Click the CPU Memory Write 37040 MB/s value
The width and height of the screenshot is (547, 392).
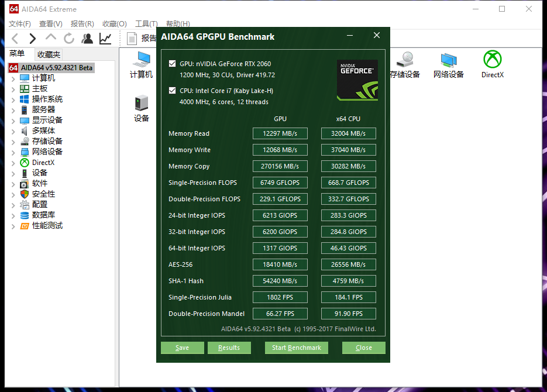pos(349,150)
